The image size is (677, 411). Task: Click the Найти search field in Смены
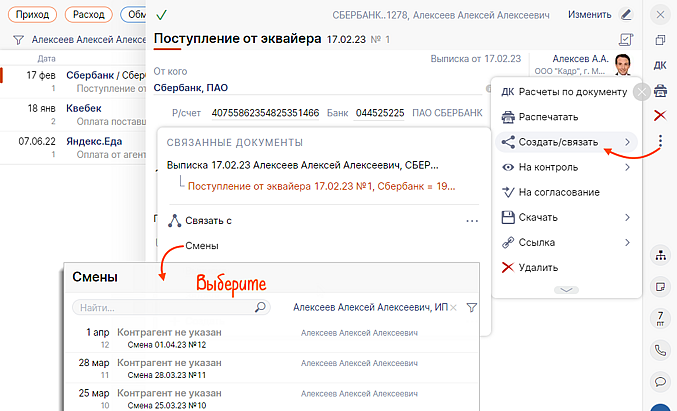(165, 308)
